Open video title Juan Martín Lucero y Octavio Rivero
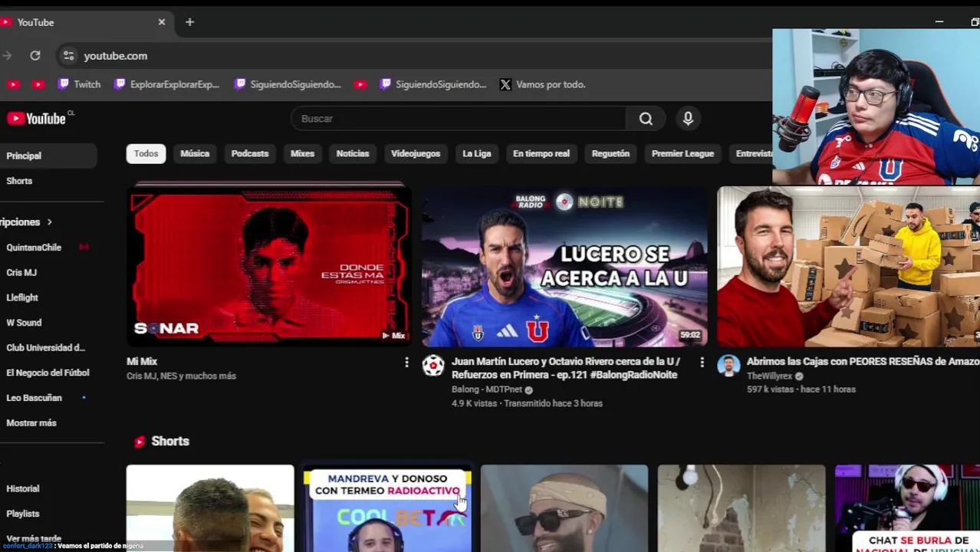 coord(566,368)
